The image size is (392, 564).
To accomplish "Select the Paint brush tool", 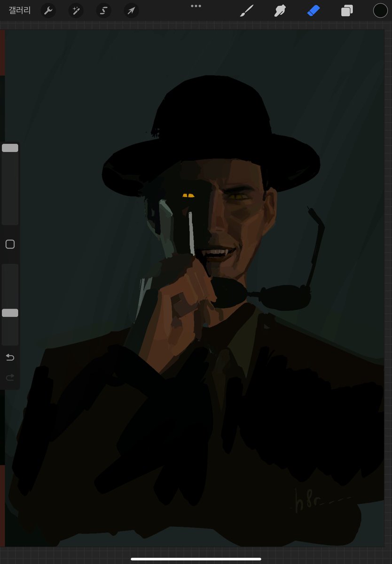I will (247, 10).
